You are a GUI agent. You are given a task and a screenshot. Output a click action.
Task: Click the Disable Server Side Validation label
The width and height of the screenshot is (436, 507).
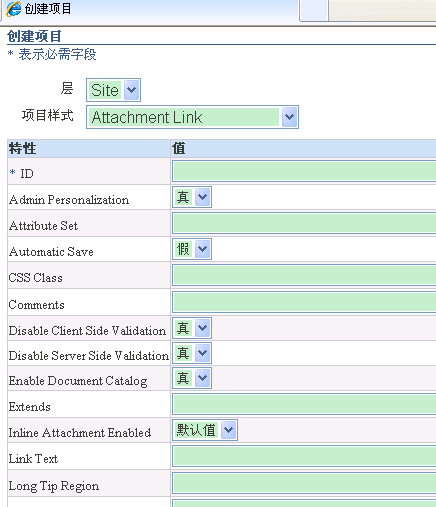coord(89,356)
